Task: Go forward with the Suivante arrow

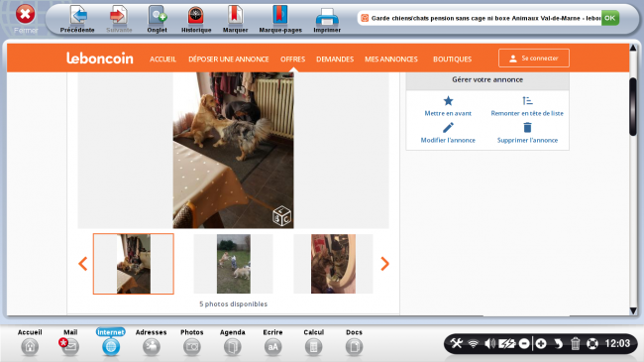Action: pos(119,19)
